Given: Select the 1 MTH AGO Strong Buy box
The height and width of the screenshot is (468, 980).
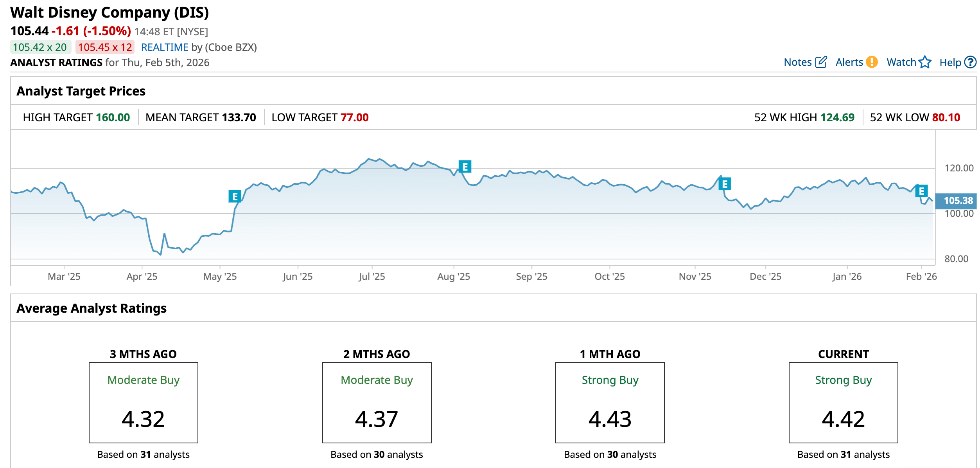Looking at the screenshot, I should click(x=610, y=403).
